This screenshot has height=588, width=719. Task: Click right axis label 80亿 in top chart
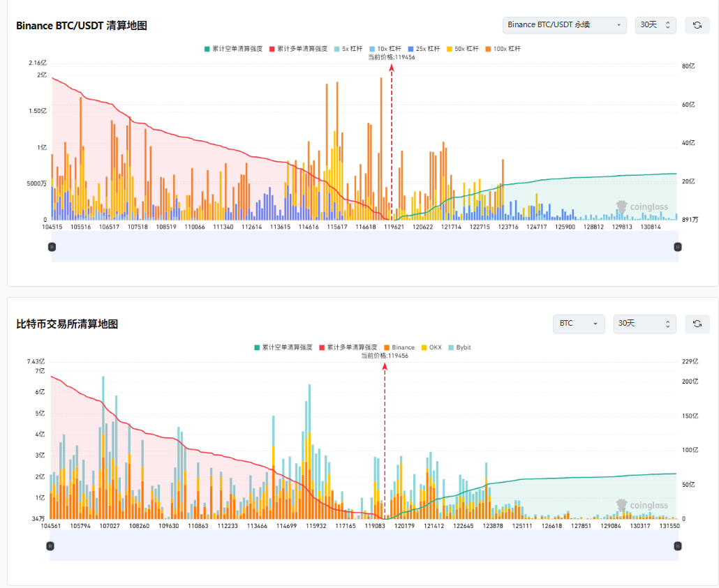point(688,66)
